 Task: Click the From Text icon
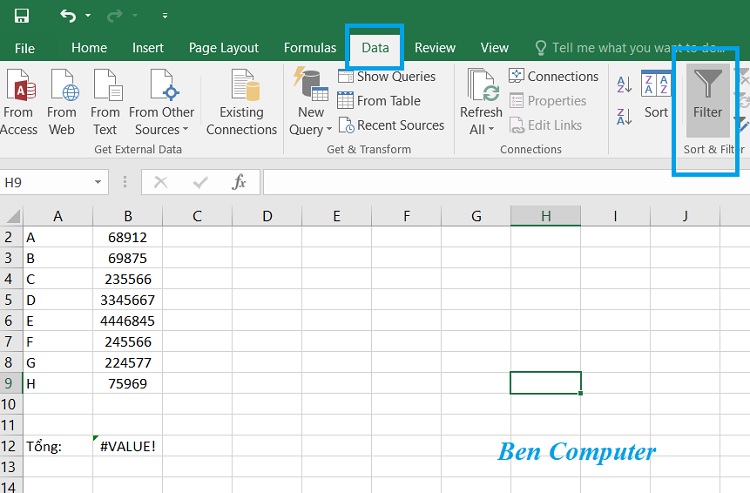(x=105, y=102)
